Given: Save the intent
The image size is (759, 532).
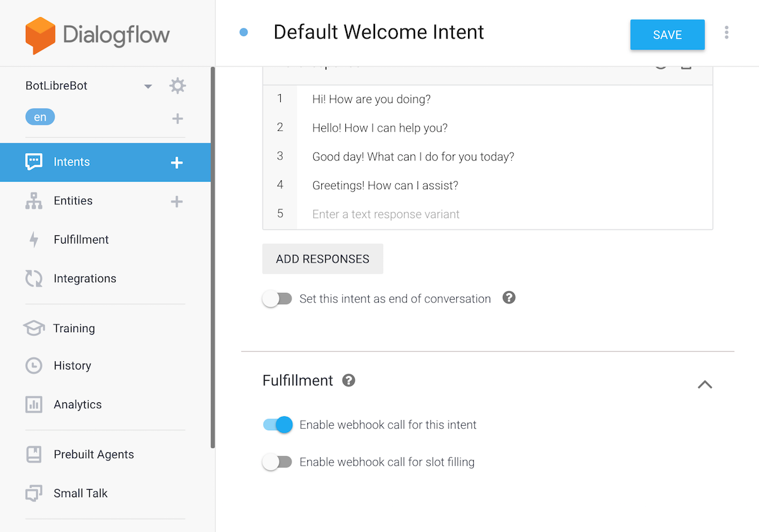Looking at the screenshot, I should [x=667, y=35].
